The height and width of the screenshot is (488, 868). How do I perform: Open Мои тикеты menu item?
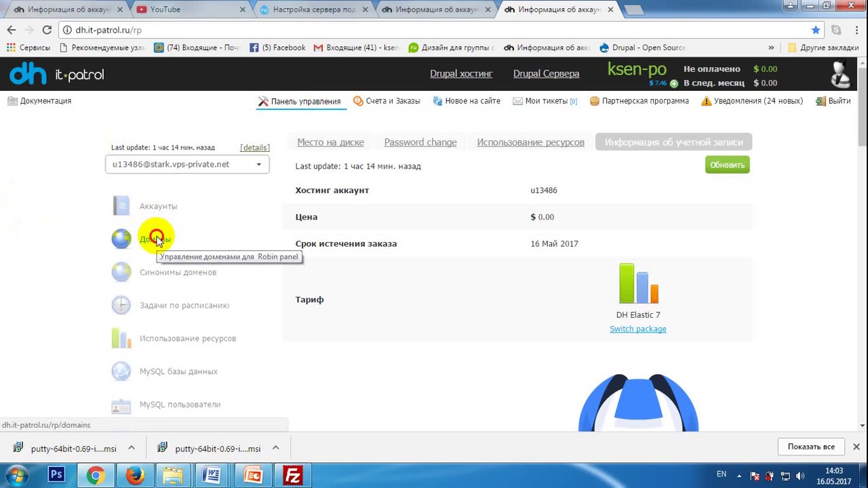point(545,101)
